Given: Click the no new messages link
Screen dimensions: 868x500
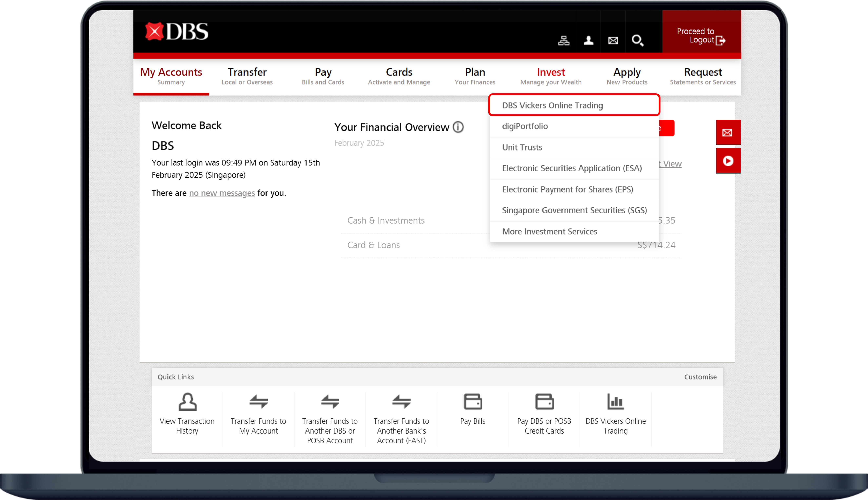Looking at the screenshot, I should click(x=221, y=193).
